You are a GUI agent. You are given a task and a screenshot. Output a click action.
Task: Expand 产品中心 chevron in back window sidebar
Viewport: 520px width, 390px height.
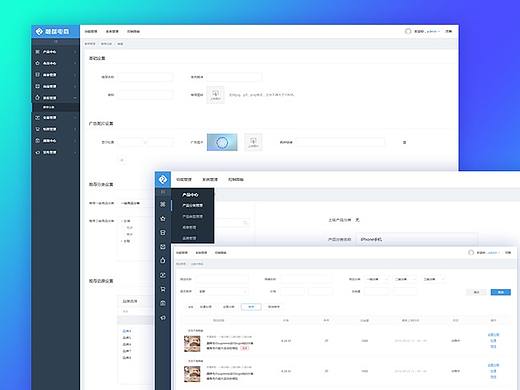(75, 52)
